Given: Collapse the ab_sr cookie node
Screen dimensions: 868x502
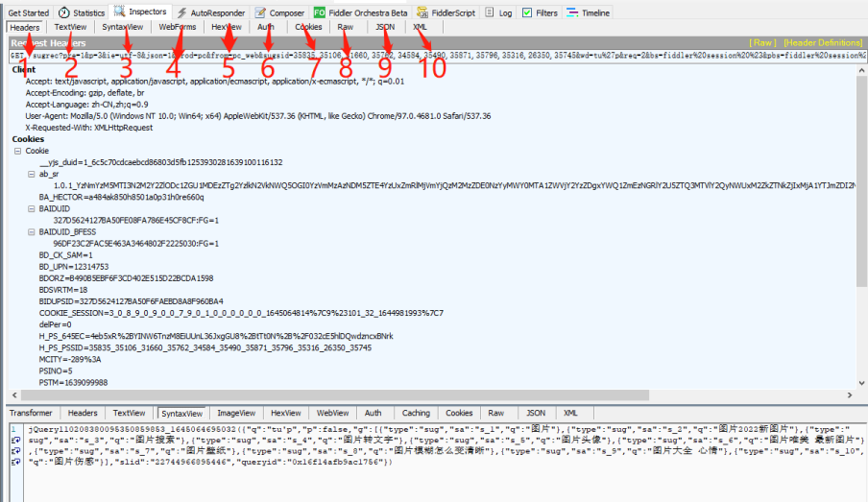Looking at the screenshot, I should [x=32, y=174].
